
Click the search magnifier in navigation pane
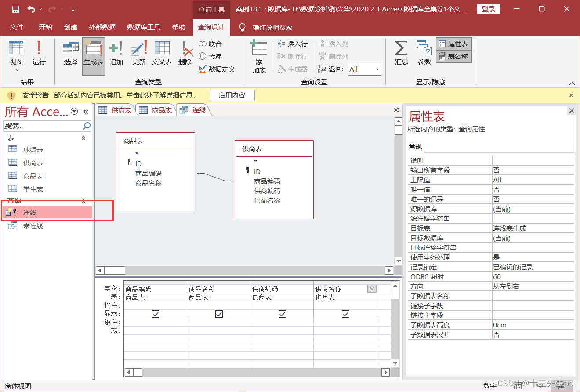pos(87,126)
